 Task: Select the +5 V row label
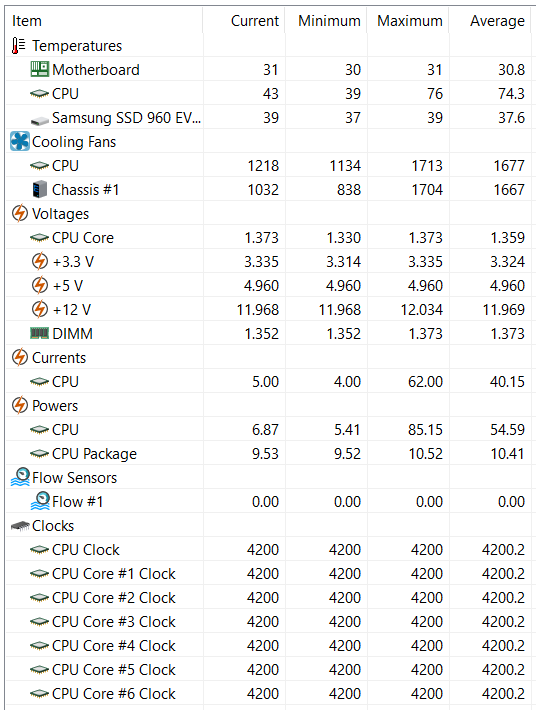(x=68, y=286)
